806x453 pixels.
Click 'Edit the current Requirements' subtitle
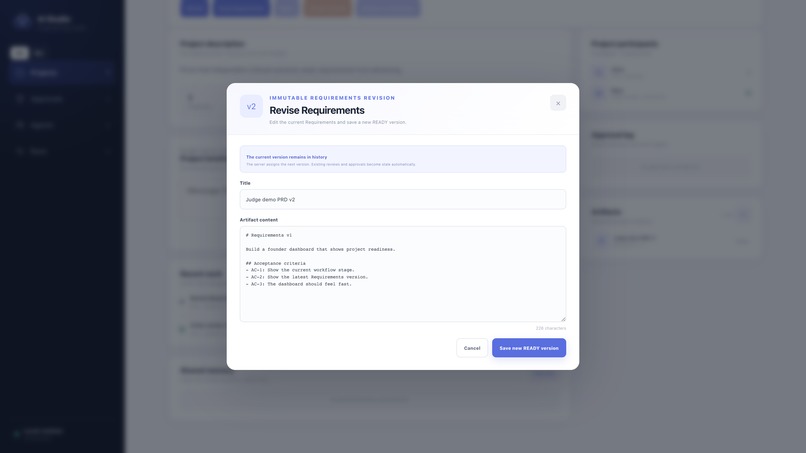pos(338,122)
